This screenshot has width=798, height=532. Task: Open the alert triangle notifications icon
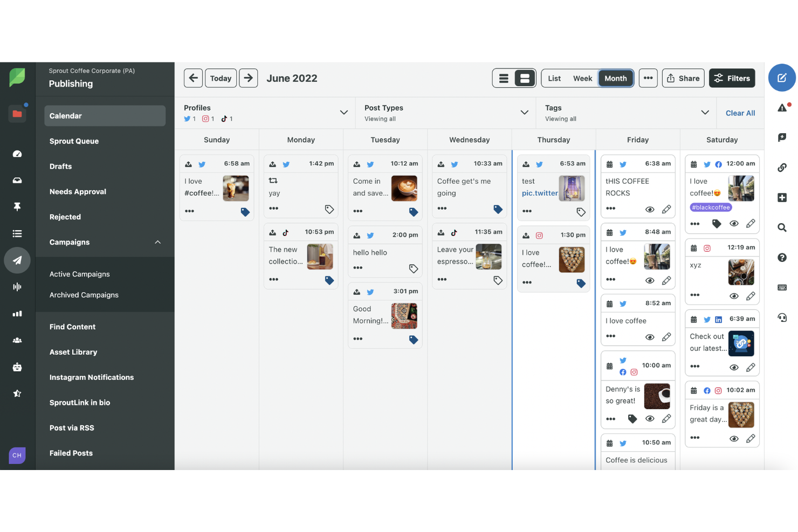[782, 108]
